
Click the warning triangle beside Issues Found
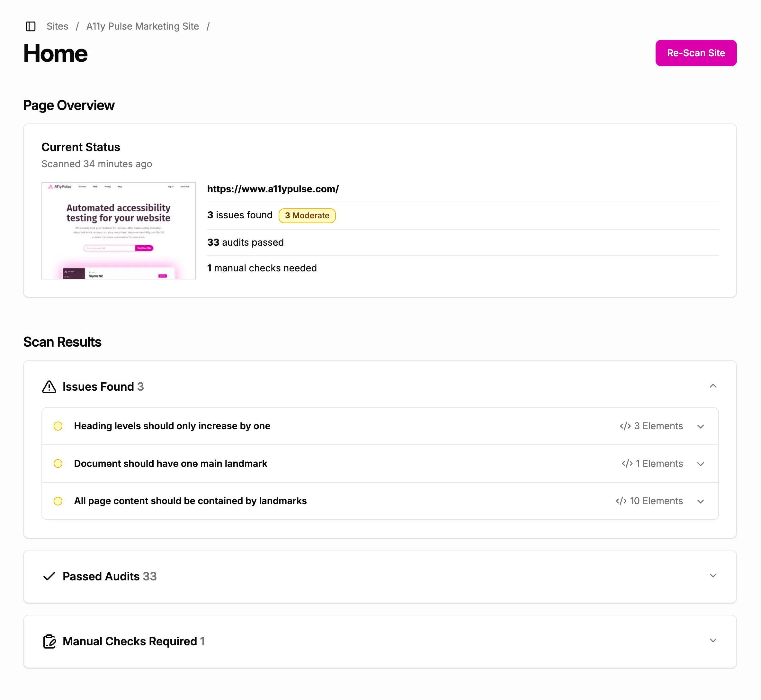(x=49, y=387)
